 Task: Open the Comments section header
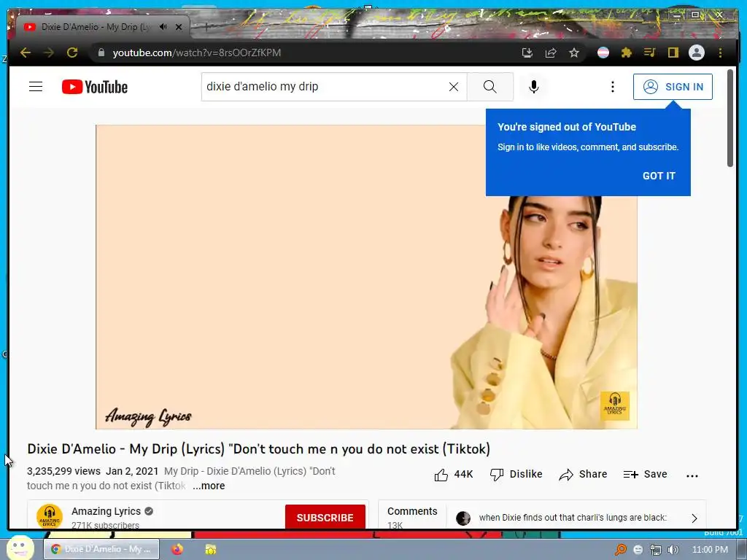[x=412, y=511]
